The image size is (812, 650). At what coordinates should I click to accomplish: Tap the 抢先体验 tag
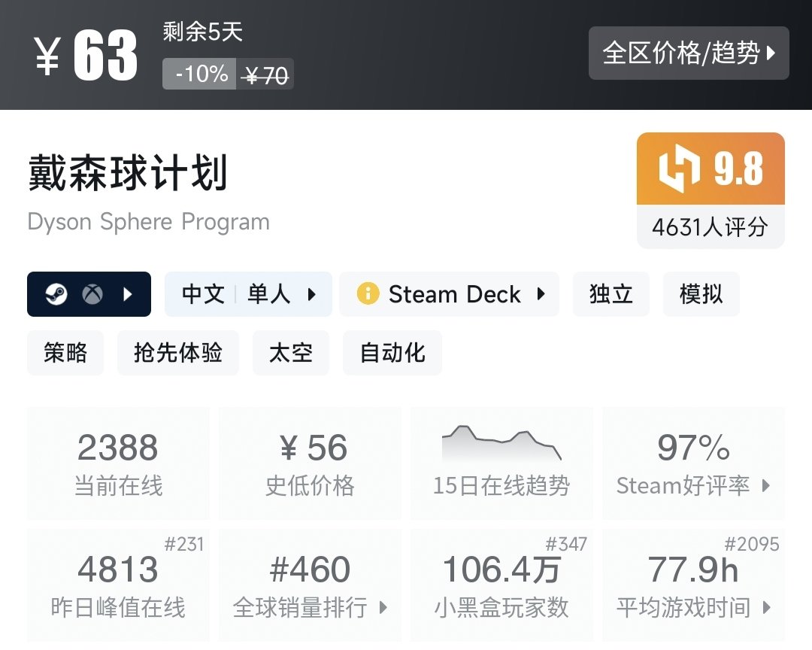[x=178, y=353]
